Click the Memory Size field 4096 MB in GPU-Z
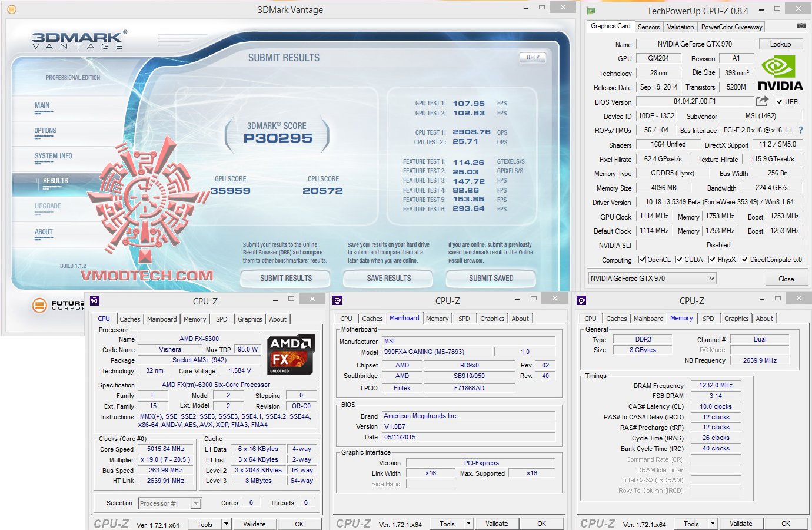Image resolution: width=812 pixels, height=530 pixels. pyautogui.click(x=664, y=188)
